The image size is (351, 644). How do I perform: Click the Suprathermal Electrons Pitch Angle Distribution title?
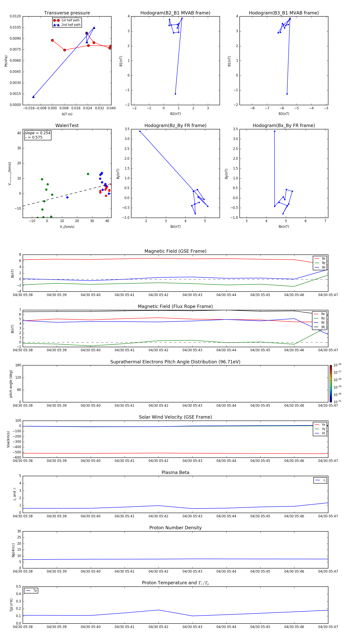[175, 362]
